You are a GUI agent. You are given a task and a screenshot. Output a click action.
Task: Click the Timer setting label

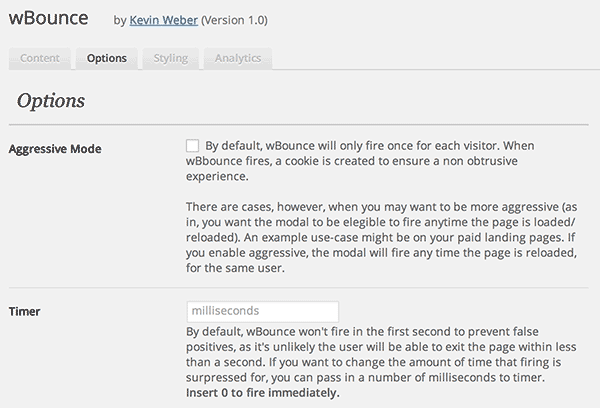(x=25, y=312)
